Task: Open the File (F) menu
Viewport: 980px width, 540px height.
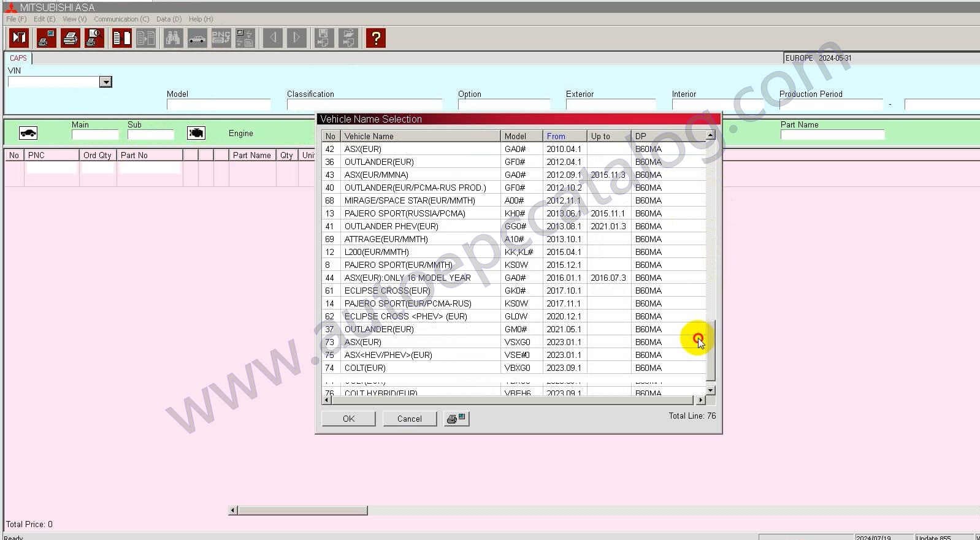Action: click(16, 19)
